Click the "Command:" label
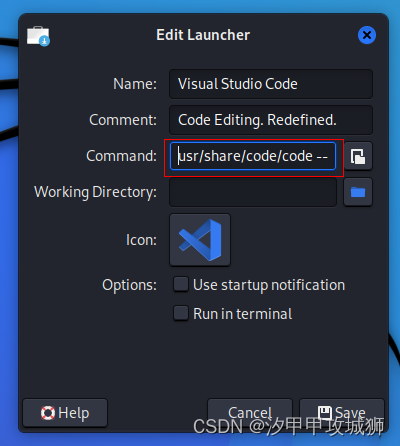 pos(121,156)
